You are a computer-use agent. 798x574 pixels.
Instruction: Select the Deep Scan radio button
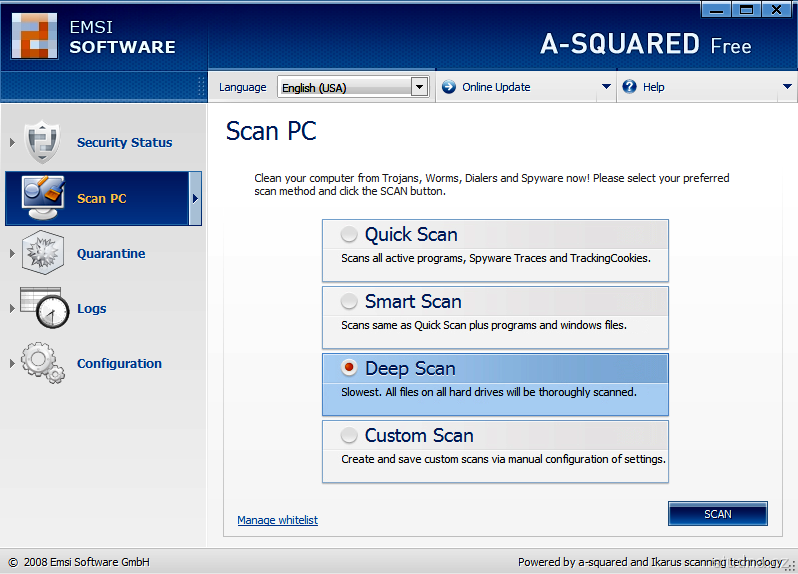(349, 368)
